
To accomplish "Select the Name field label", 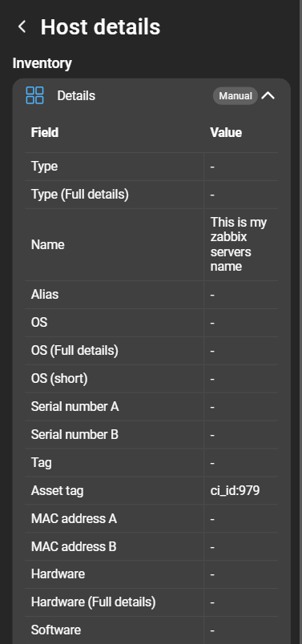I will pyautogui.click(x=47, y=245).
